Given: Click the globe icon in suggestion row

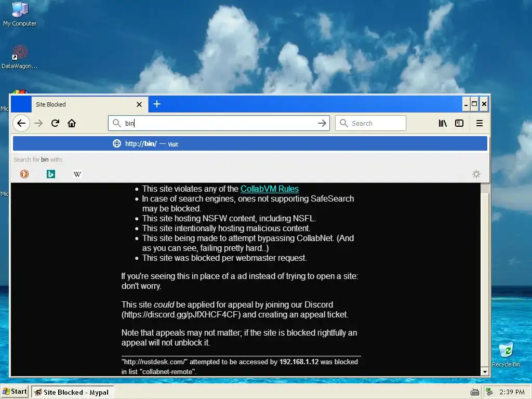Looking at the screenshot, I should click(117, 143).
